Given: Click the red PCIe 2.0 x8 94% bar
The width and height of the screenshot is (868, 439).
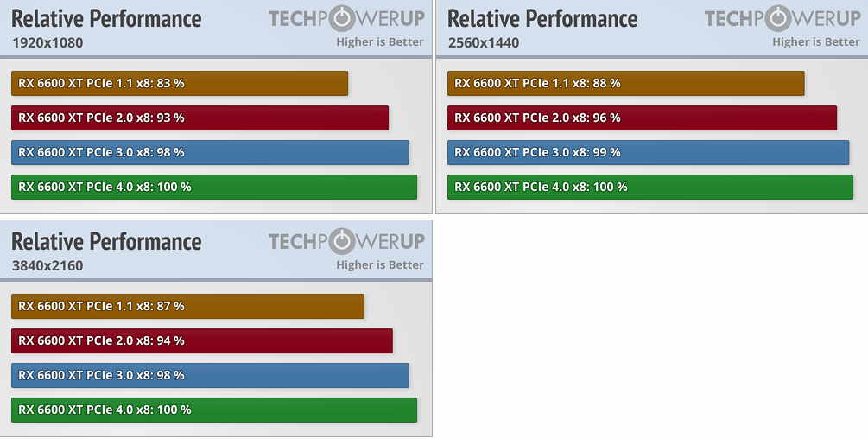Looking at the screenshot, I should (202, 340).
